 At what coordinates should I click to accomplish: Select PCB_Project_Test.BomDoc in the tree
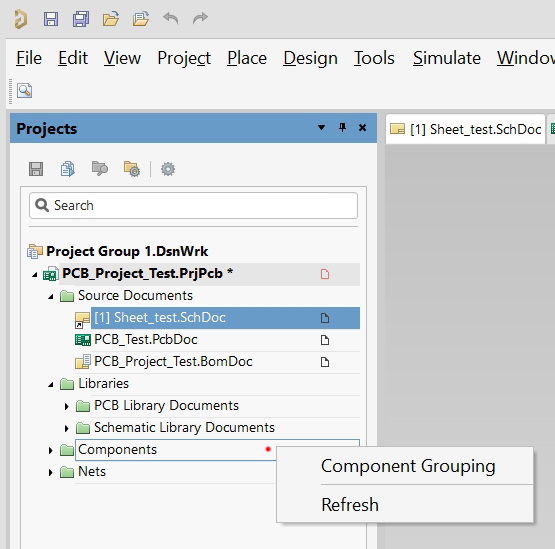click(173, 362)
